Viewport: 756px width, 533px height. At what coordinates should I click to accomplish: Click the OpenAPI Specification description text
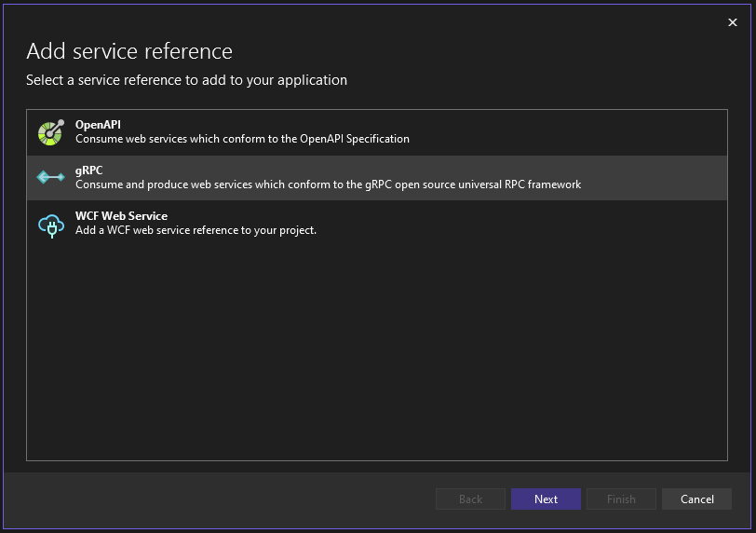pyautogui.click(x=242, y=139)
